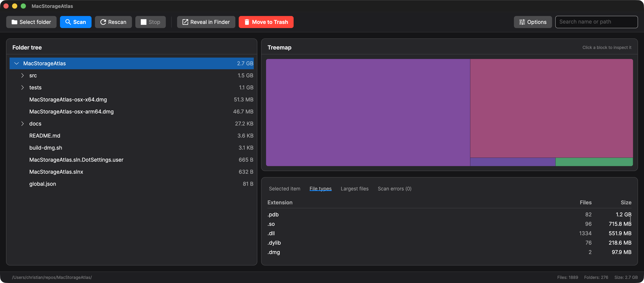Select the green treemap block

pyautogui.click(x=594, y=162)
